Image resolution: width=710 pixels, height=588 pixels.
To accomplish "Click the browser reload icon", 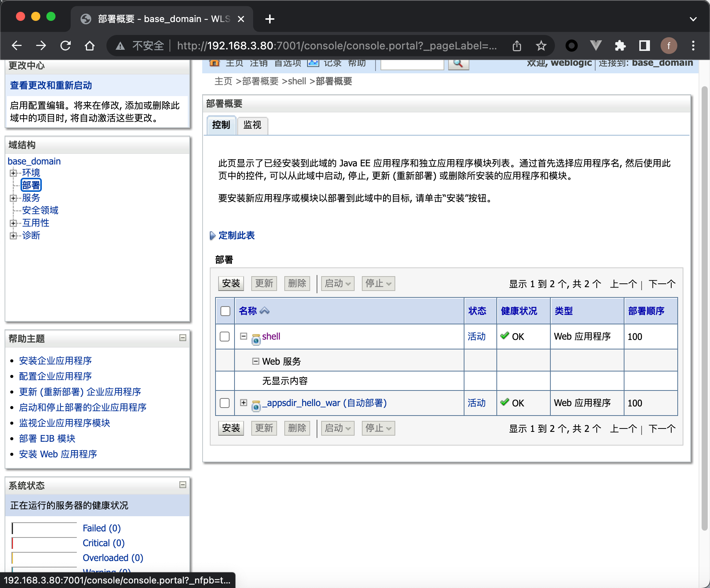I will pos(65,46).
